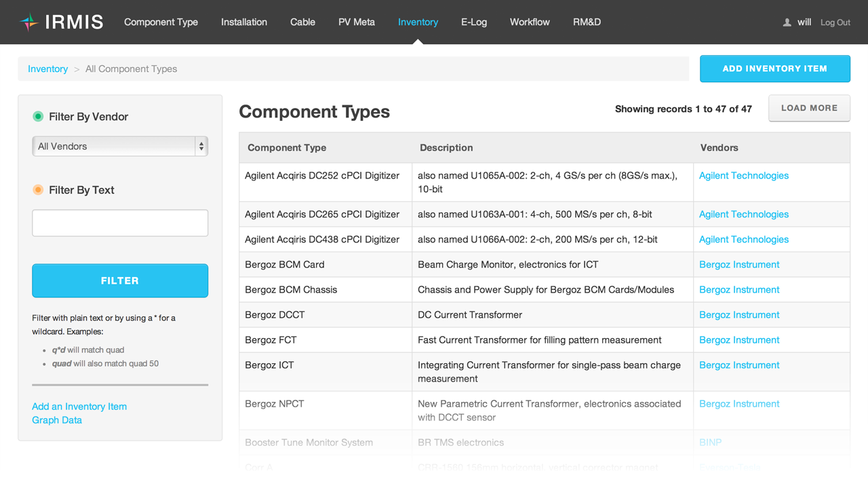Click Bergoz Instrument vendor for BCM Card row
This screenshot has width=868, height=484.
pyautogui.click(x=739, y=265)
